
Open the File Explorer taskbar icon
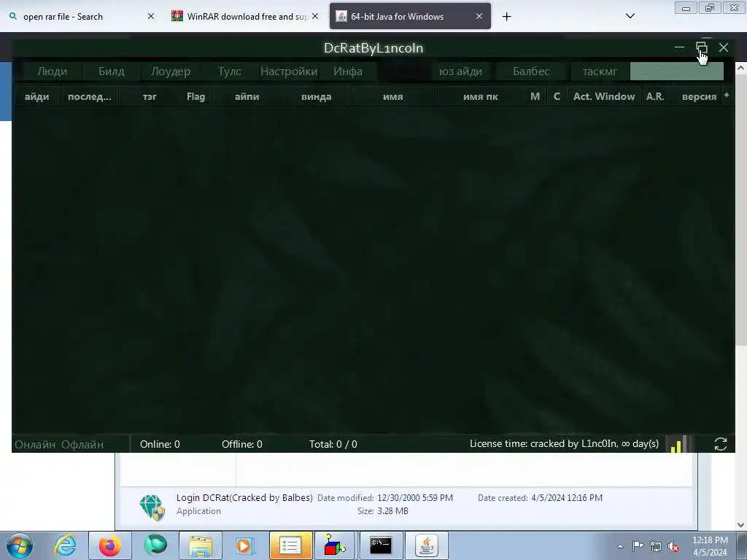(x=201, y=545)
